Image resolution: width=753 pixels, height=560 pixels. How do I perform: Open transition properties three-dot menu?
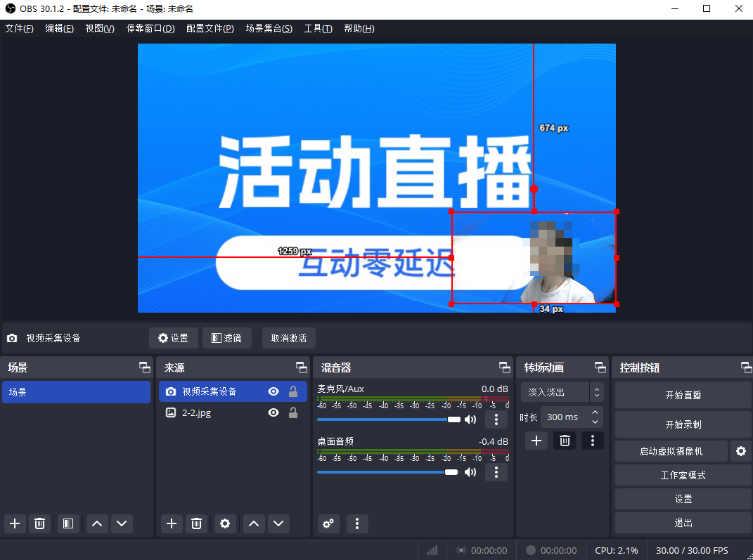coord(593,441)
